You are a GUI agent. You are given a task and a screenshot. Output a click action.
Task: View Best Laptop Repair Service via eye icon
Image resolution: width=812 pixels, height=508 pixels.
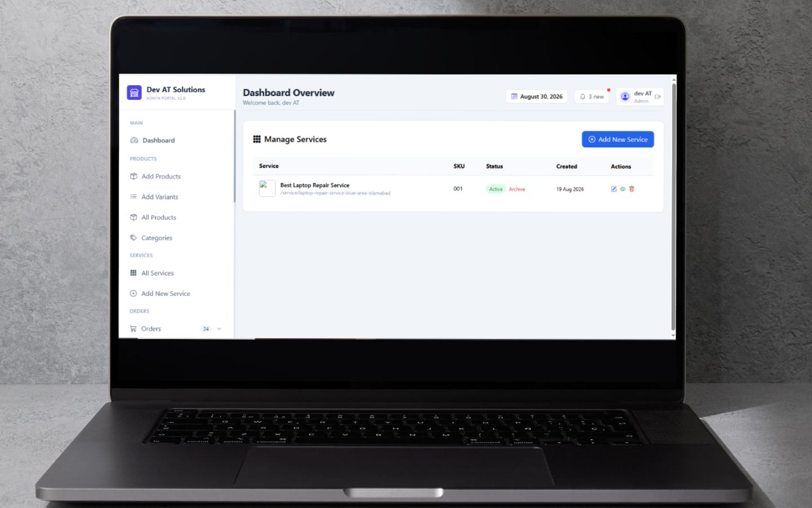[623, 189]
